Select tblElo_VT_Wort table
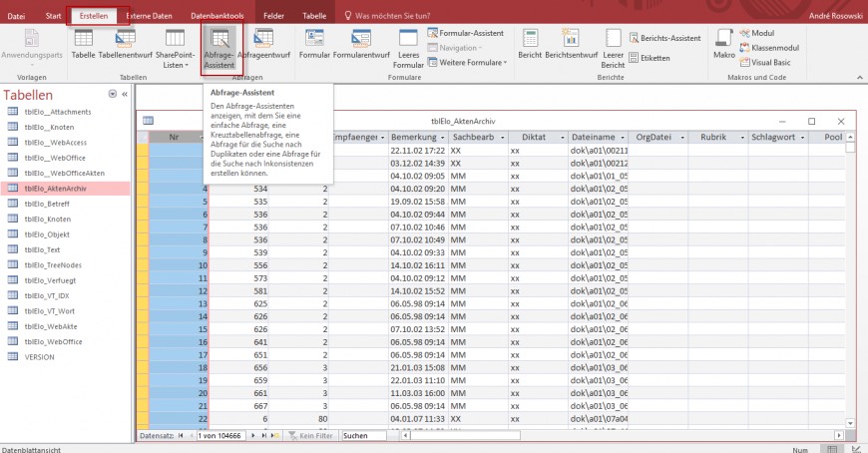The width and height of the screenshot is (868, 453). pyautogui.click(x=65, y=311)
